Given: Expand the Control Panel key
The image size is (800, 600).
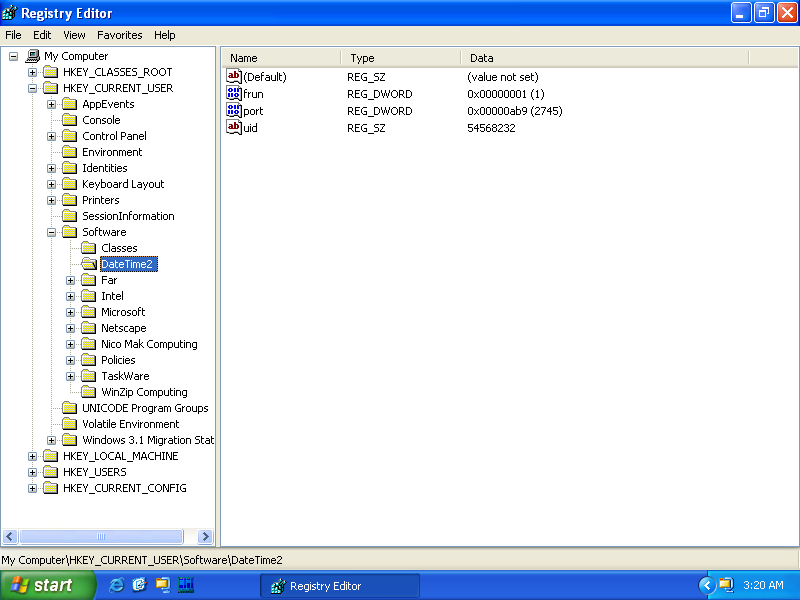Looking at the screenshot, I should pyautogui.click(x=52, y=136).
